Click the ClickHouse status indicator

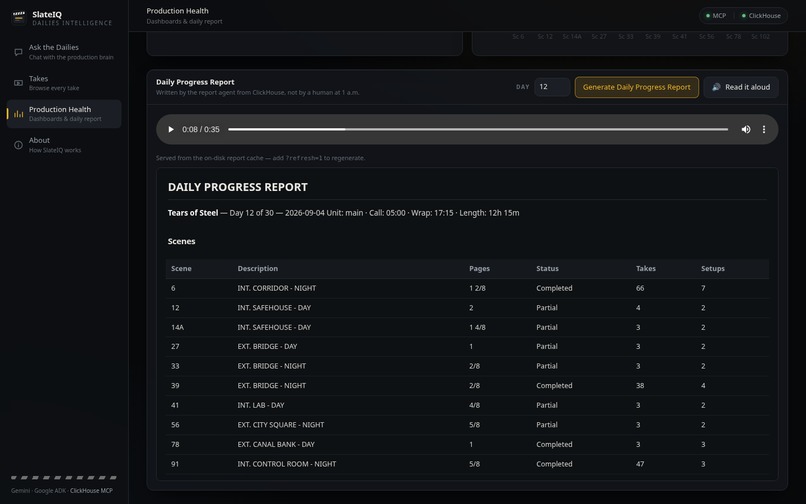[x=761, y=15]
